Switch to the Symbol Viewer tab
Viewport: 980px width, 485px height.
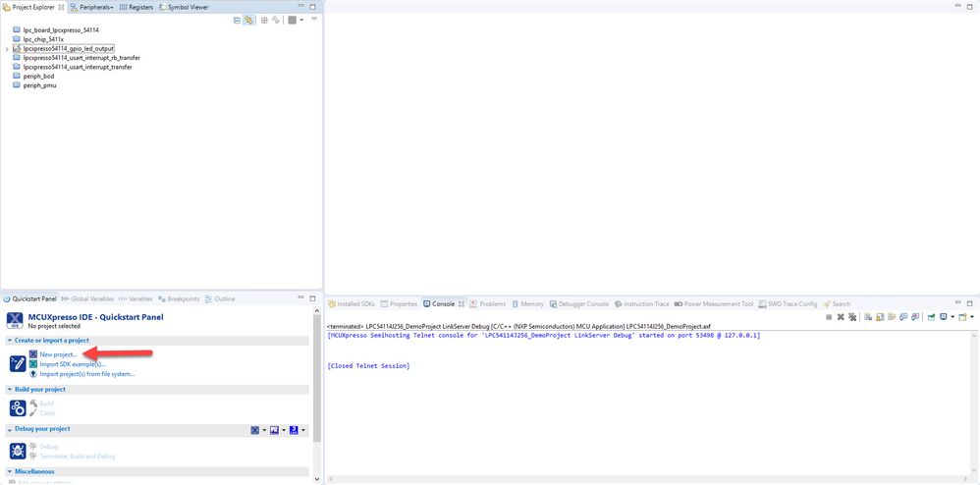[x=184, y=8]
